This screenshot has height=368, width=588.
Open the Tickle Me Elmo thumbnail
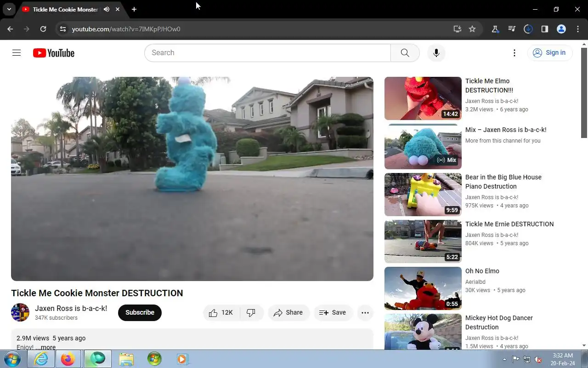coord(423,98)
